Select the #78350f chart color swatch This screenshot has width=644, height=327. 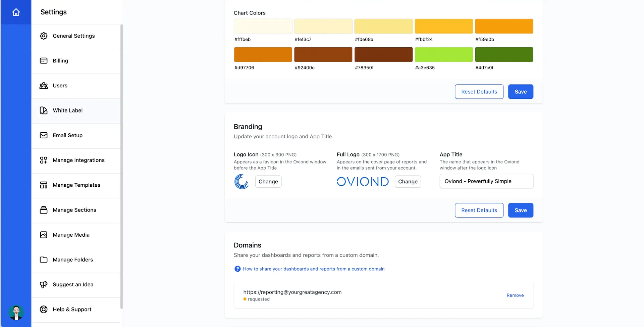[383, 54]
